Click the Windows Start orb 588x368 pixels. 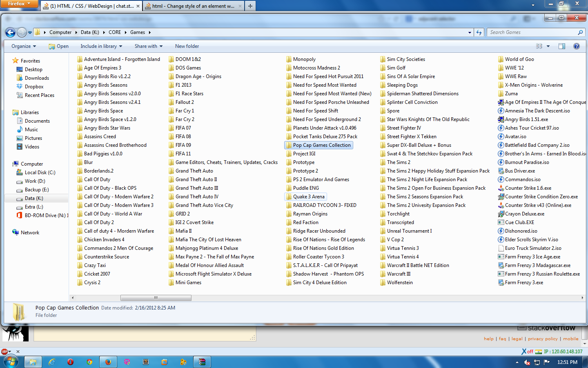[x=11, y=362]
